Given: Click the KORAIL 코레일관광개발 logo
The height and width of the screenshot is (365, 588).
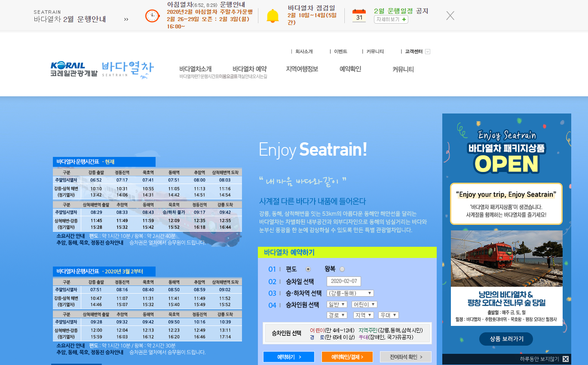Looking at the screenshot, I should click(x=73, y=70).
